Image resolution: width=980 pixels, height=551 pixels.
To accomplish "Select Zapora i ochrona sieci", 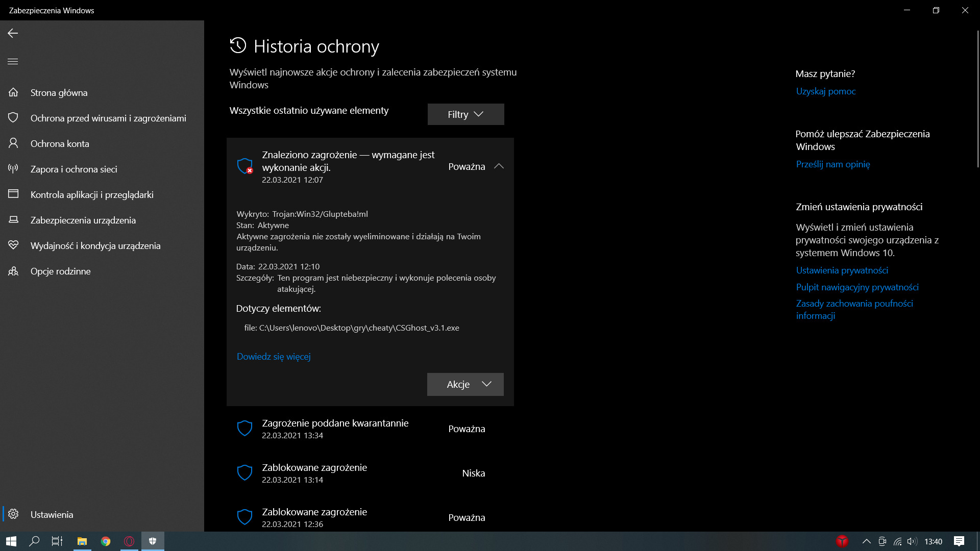I will [102, 169].
